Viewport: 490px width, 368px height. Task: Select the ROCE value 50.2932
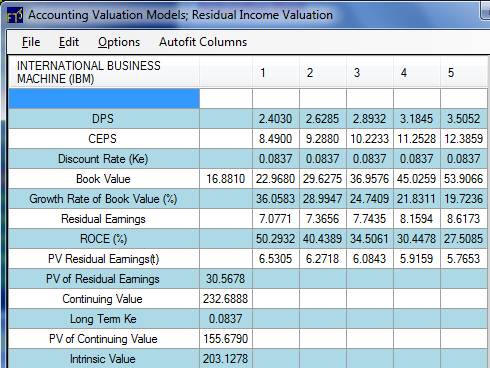click(276, 239)
